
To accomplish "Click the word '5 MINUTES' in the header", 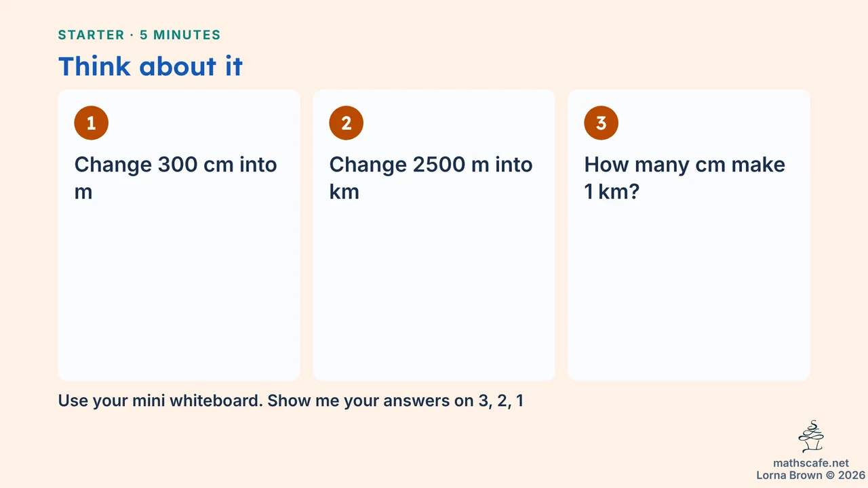I will point(180,35).
